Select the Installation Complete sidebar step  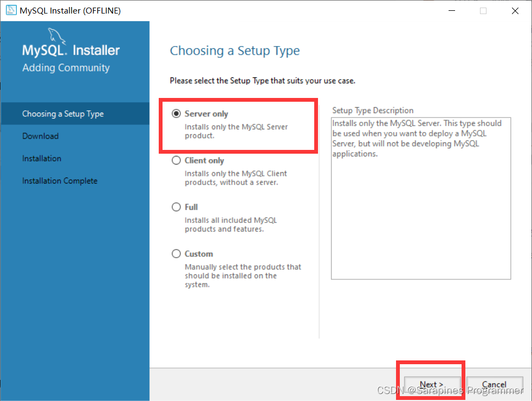coord(60,180)
